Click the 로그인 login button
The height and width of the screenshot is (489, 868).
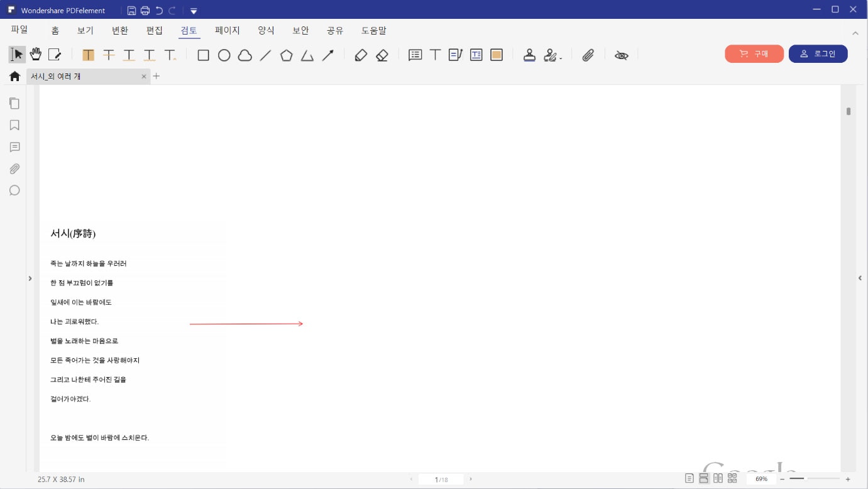[x=818, y=54]
